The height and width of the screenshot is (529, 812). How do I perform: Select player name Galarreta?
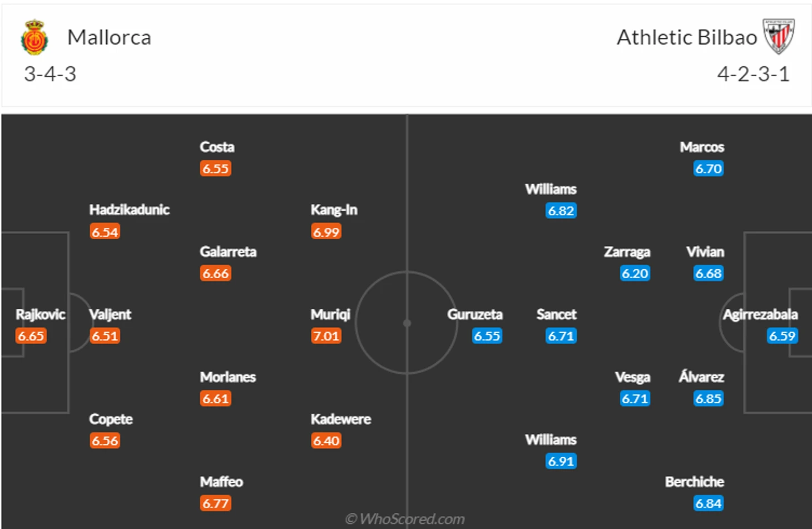[x=228, y=252]
